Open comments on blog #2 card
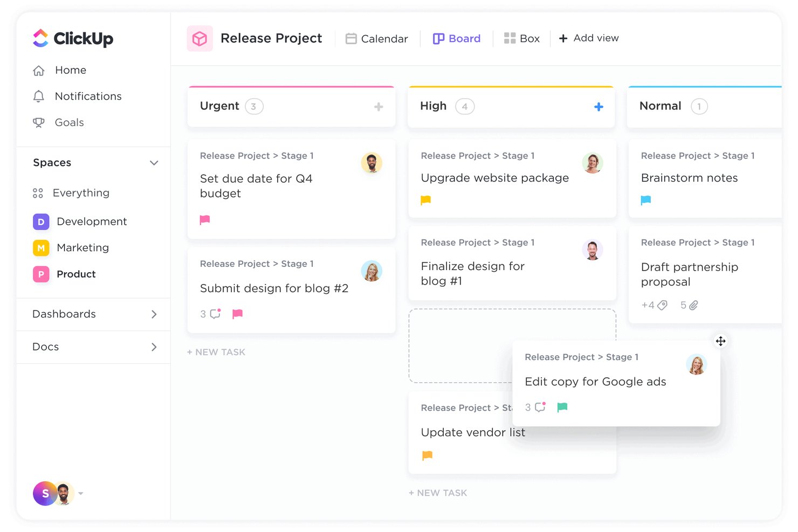 (x=211, y=314)
